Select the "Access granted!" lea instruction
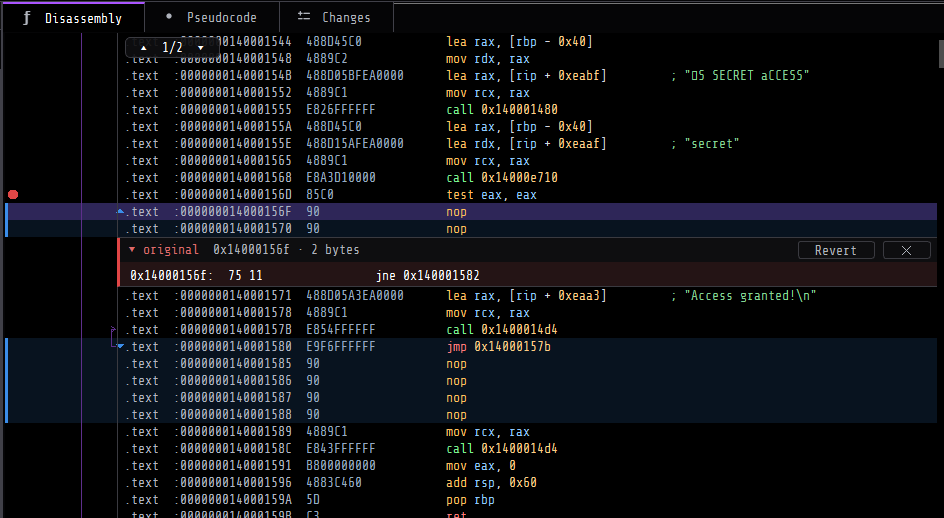 point(526,296)
